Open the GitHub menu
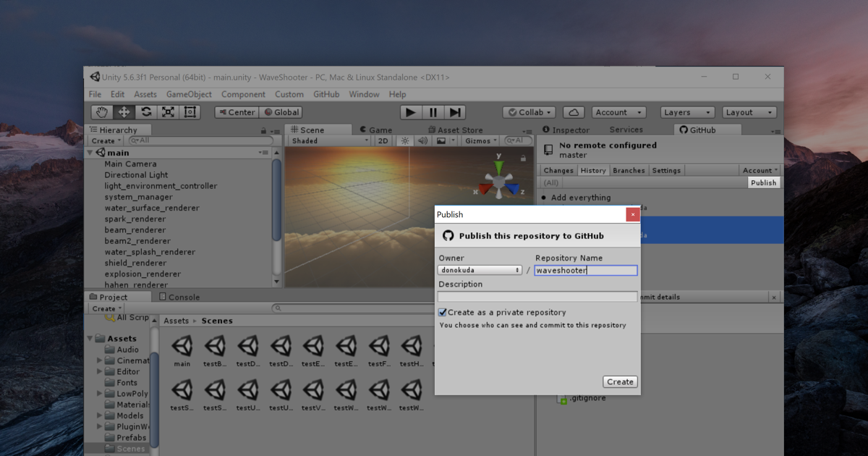This screenshot has height=456, width=868. [326, 94]
